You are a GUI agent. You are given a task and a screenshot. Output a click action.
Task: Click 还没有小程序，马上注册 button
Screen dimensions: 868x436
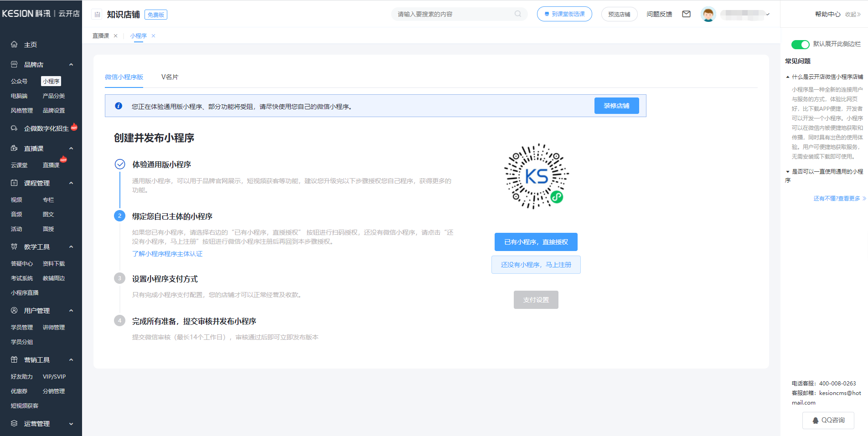(x=536, y=265)
